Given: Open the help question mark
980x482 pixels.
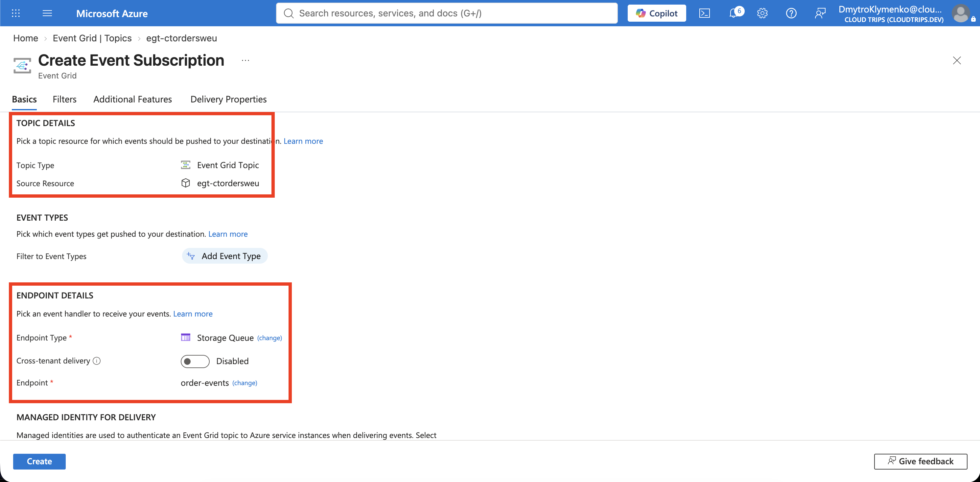Looking at the screenshot, I should click(791, 13).
